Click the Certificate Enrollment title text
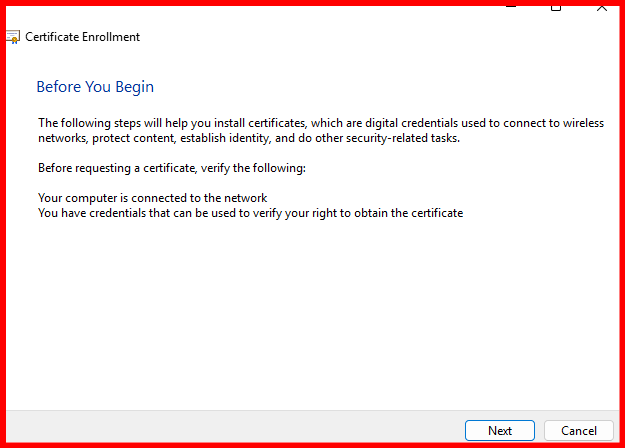The height and width of the screenshot is (448, 625). click(82, 37)
